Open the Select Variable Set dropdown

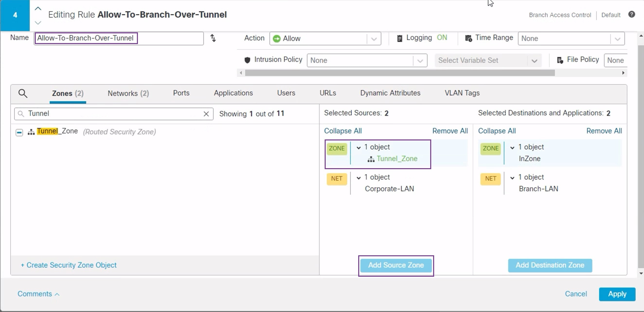click(535, 60)
